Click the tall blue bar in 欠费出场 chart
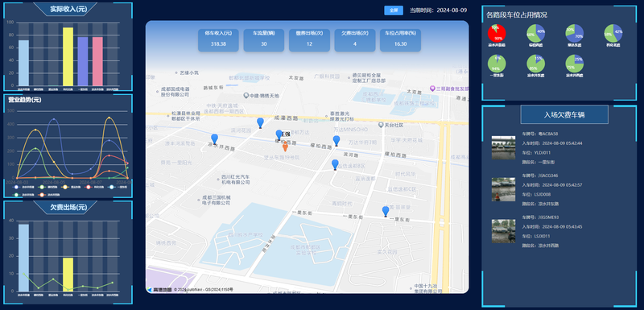The height and width of the screenshot is (310, 644). [x=24, y=258]
